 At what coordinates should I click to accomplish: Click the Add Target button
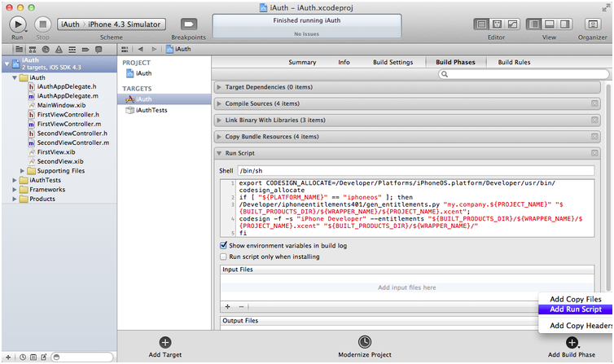click(165, 348)
